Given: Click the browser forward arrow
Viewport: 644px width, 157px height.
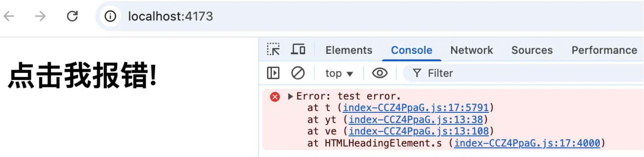Looking at the screenshot, I should (x=40, y=16).
